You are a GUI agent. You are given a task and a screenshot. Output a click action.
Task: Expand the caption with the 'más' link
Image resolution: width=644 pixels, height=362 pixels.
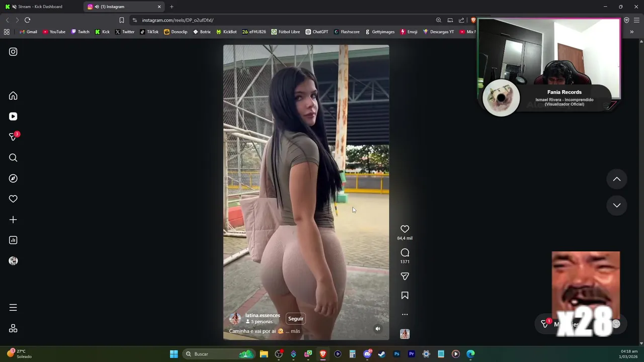tap(295, 331)
